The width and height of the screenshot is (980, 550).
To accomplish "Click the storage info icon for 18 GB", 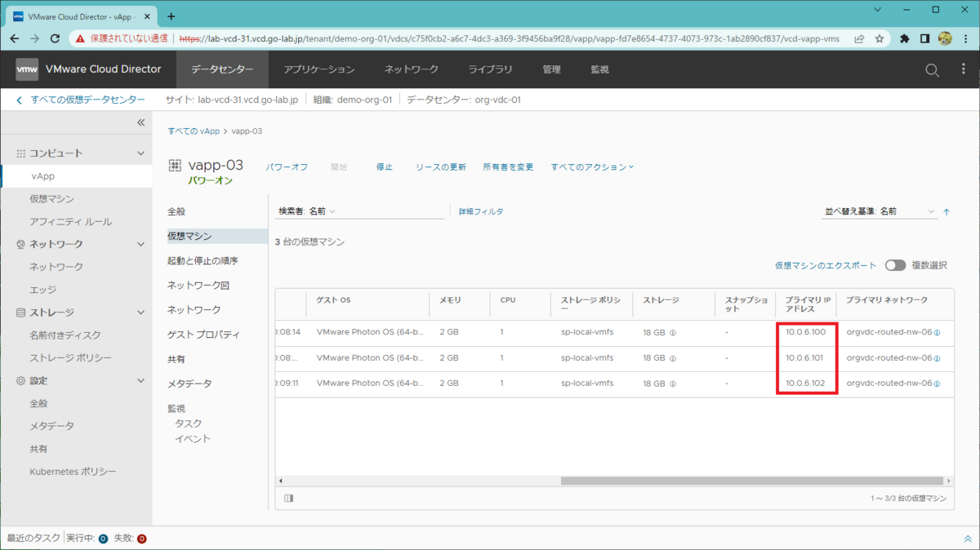I will coord(673,332).
